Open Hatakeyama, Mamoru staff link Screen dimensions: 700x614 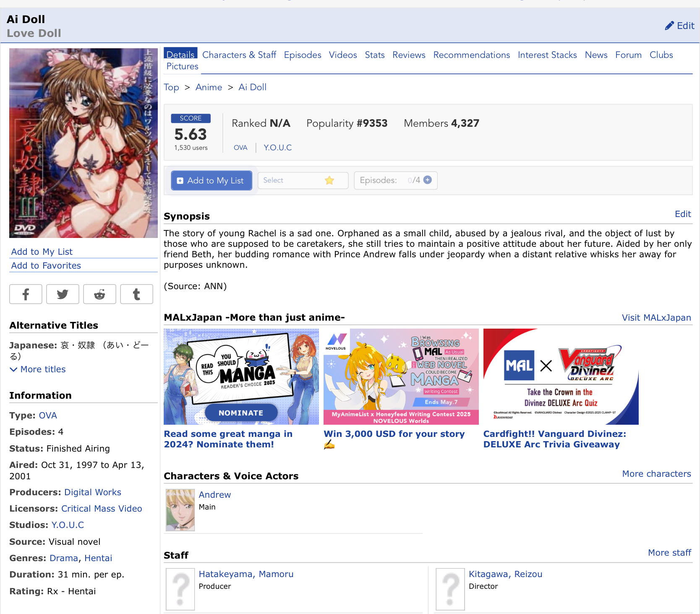(246, 574)
